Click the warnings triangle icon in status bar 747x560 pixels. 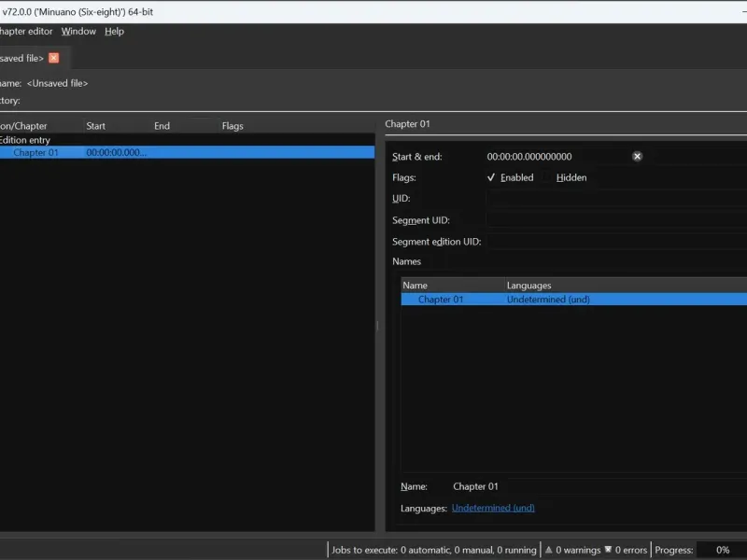pyautogui.click(x=548, y=551)
